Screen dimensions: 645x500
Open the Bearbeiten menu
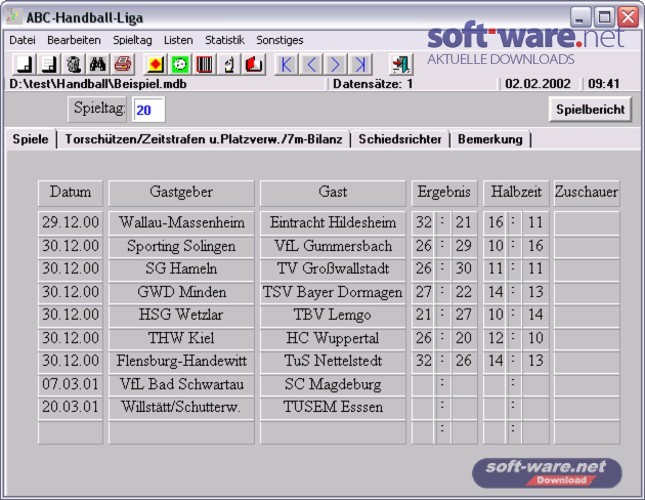point(74,40)
